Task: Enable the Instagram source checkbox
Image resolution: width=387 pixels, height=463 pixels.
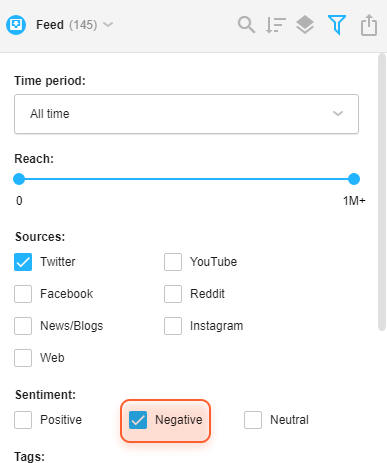Action: 173,326
